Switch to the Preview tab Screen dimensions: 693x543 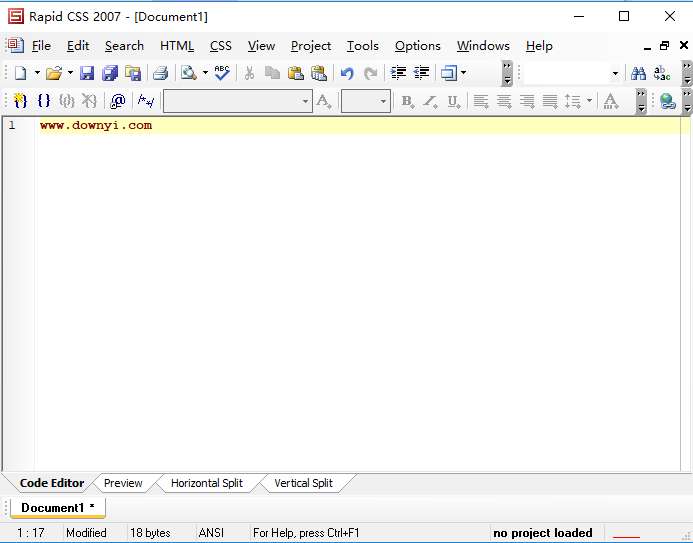(123, 483)
